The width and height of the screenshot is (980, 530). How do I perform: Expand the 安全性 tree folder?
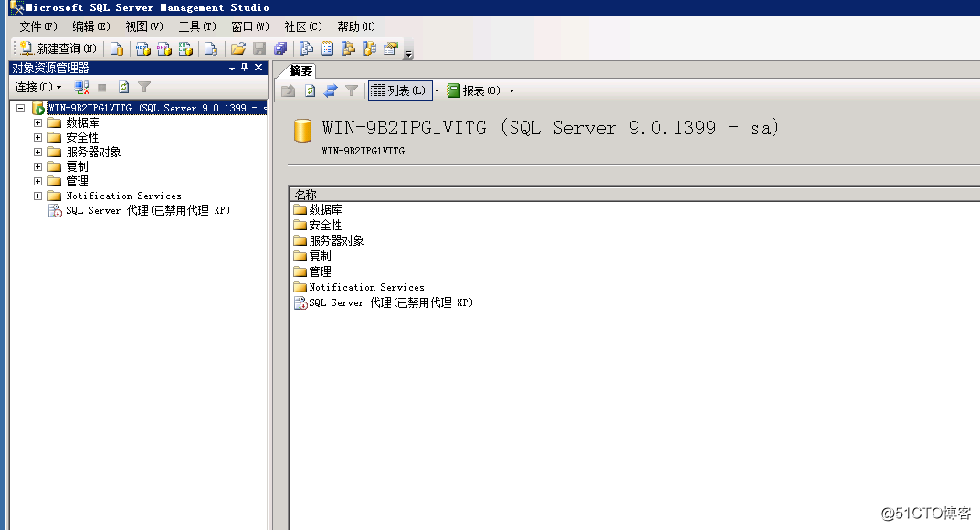click(38, 137)
